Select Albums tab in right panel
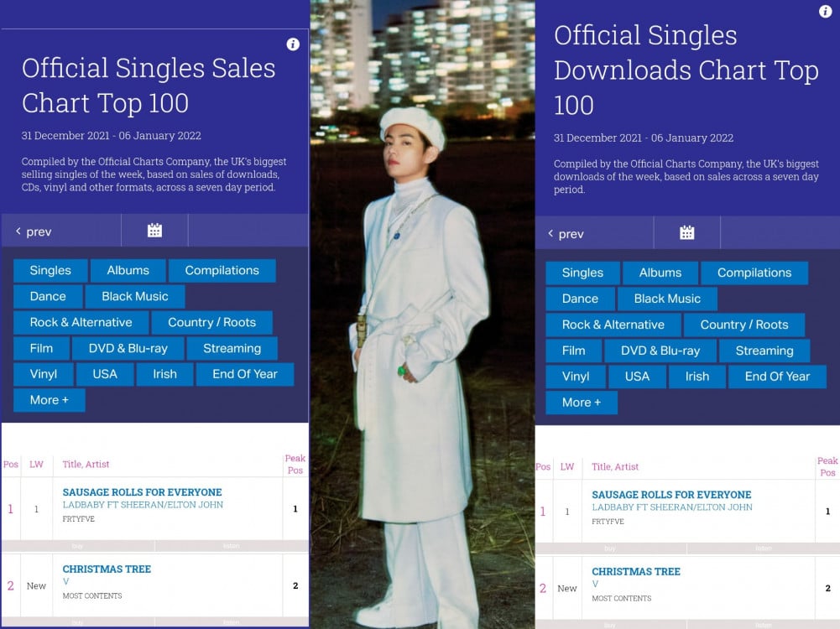Screen dimensions: 840x629 coord(660,273)
